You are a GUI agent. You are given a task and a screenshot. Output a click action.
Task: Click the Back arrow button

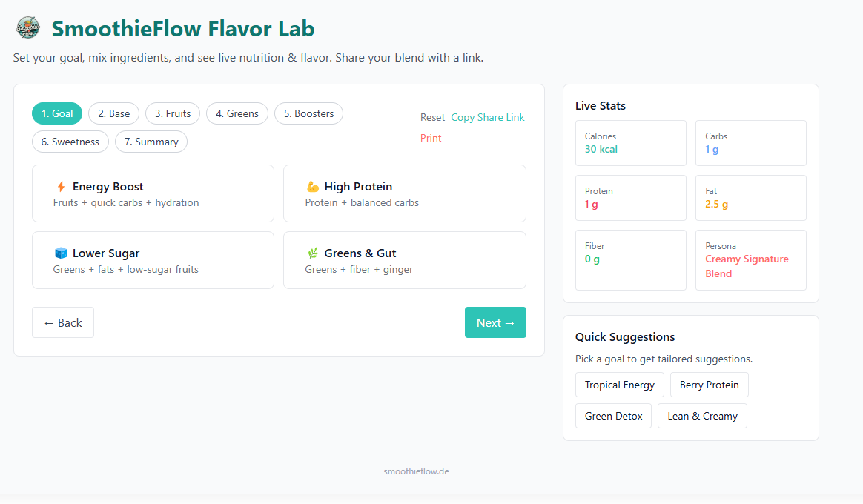pyautogui.click(x=63, y=322)
